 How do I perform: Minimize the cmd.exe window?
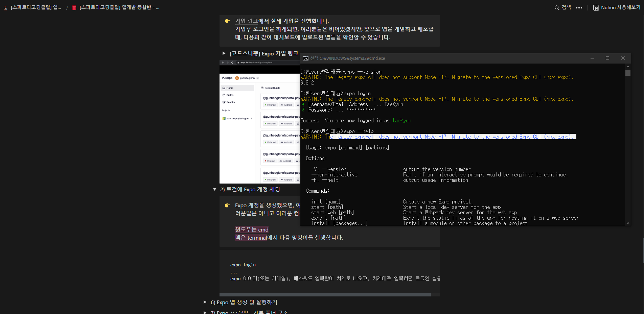pos(592,58)
